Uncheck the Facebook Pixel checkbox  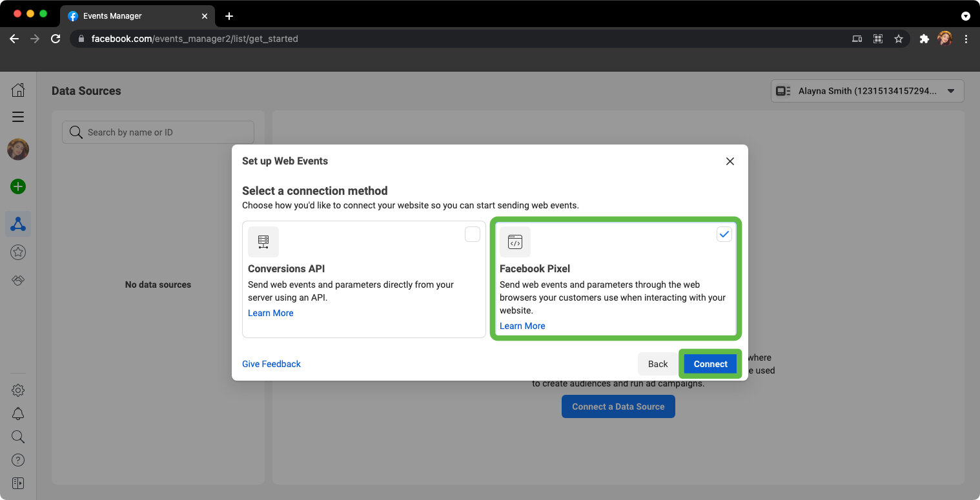[724, 234]
